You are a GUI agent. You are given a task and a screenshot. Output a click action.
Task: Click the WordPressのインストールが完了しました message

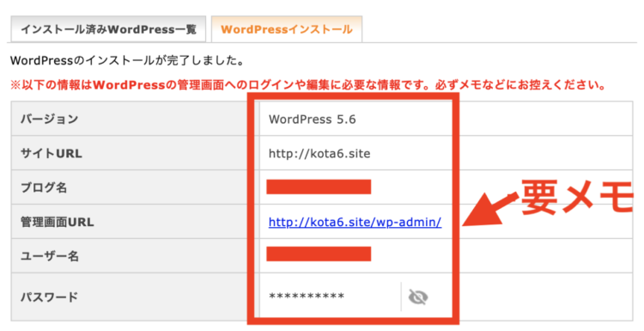pyautogui.click(x=127, y=61)
